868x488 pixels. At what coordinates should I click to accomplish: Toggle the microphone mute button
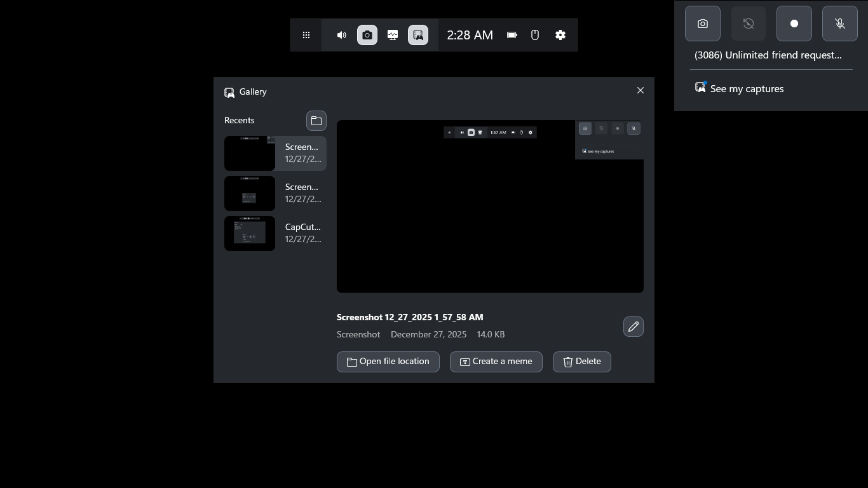[840, 24]
